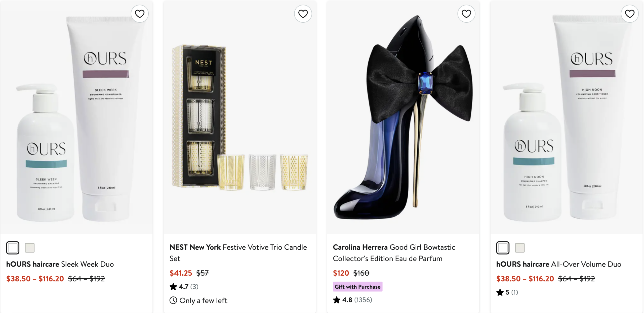
Task: Open hOURS haircare All-Over Volume Duo link
Action: click(558, 264)
